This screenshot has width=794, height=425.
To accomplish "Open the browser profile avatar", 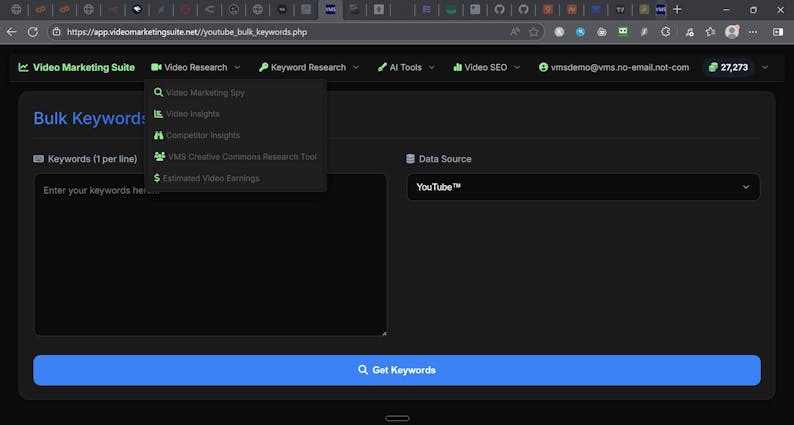I will pos(732,31).
